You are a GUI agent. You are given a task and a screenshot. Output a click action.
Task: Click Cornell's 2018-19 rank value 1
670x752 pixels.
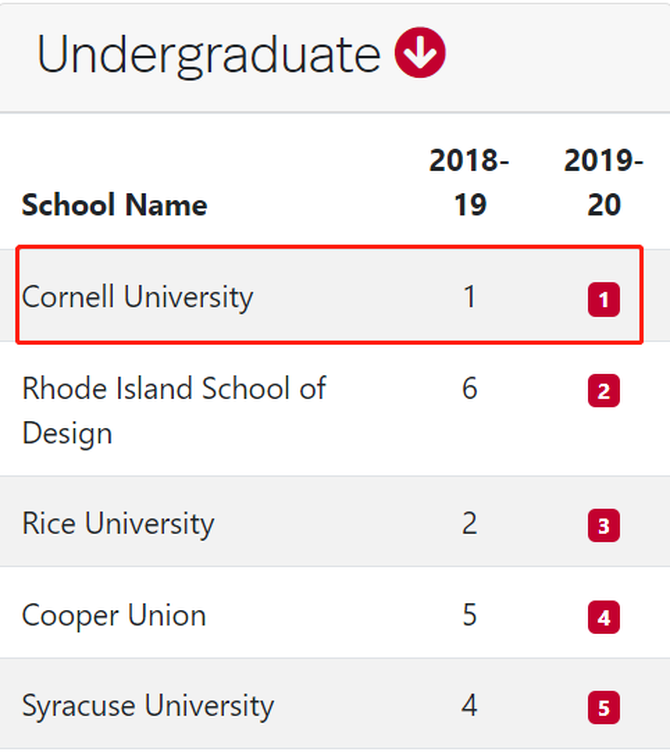pyautogui.click(x=470, y=296)
